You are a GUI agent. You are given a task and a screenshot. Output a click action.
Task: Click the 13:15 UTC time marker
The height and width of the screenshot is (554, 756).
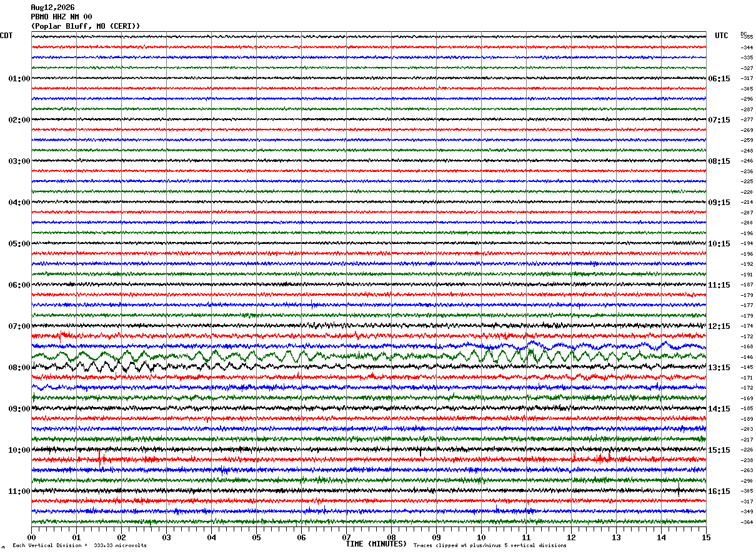(719, 368)
